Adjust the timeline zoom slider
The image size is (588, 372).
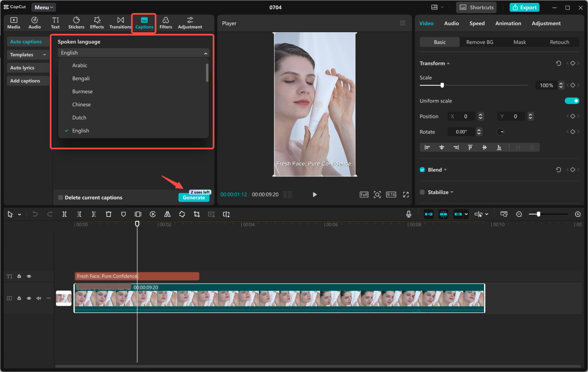point(538,214)
